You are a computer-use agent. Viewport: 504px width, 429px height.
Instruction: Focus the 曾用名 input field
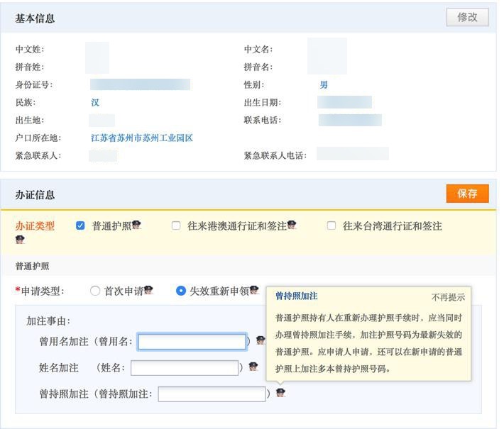coord(192,342)
